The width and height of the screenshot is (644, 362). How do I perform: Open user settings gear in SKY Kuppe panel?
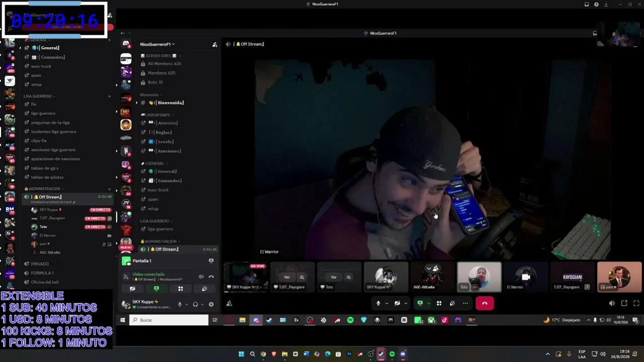[211, 304]
